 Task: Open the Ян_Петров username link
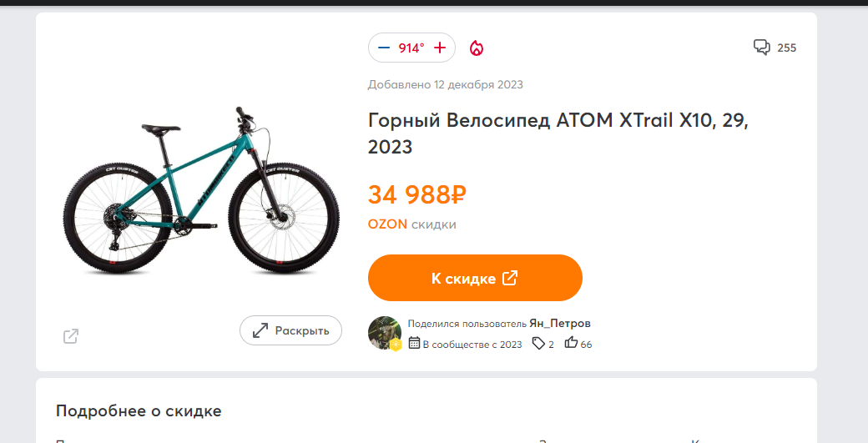[560, 324]
